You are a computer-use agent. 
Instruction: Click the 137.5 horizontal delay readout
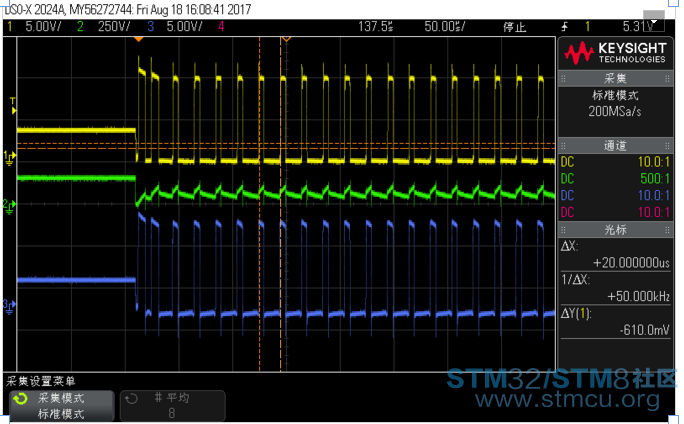(x=376, y=27)
